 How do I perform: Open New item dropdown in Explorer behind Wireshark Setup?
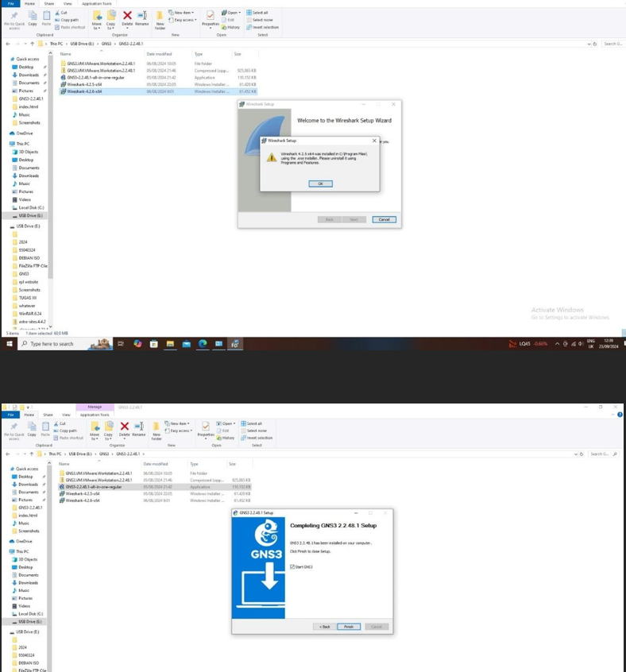point(181,13)
